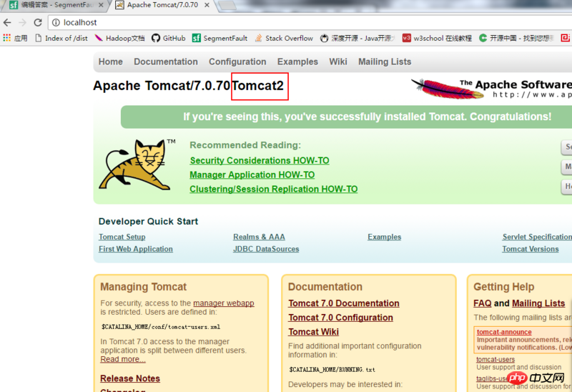Screen dimensions: 572x392
Task: Open the GitHub bookmark
Action: (169, 38)
